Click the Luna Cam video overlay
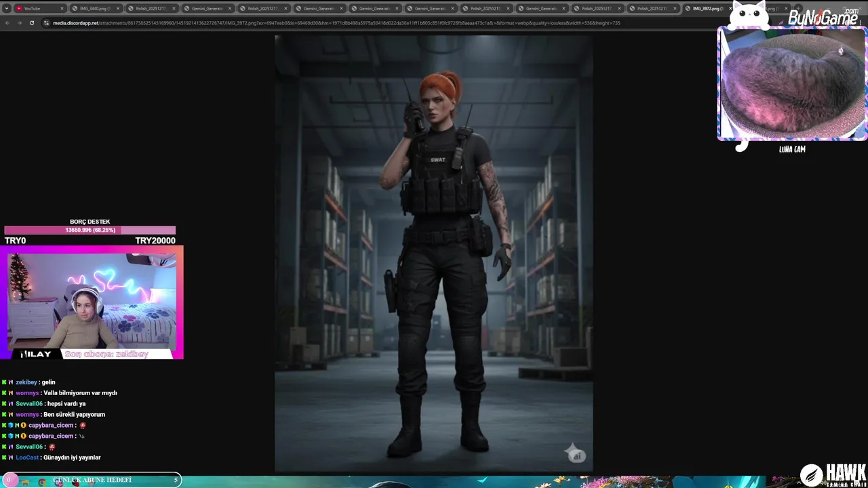 point(792,84)
